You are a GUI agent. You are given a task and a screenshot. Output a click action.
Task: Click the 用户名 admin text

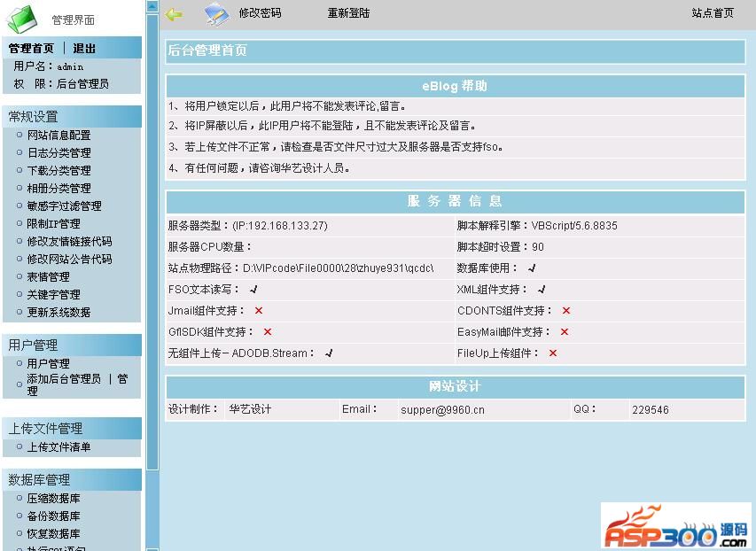pos(48,66)
